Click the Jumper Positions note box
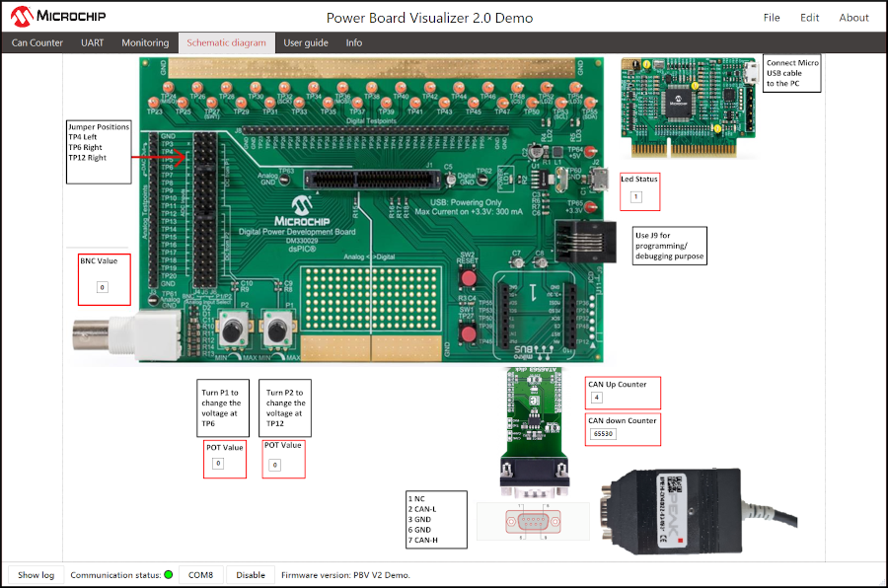 pos(99,151)
